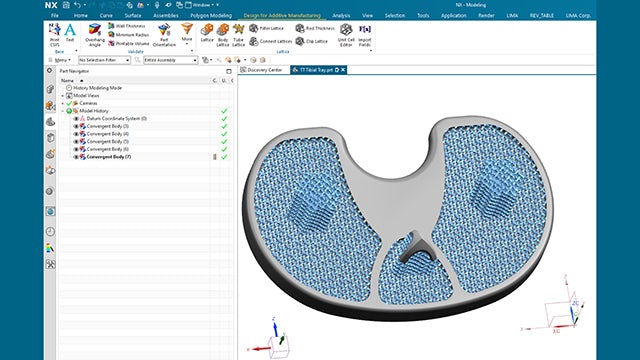Open the Polygon Modeling ribbon tab

click(211, 16)
